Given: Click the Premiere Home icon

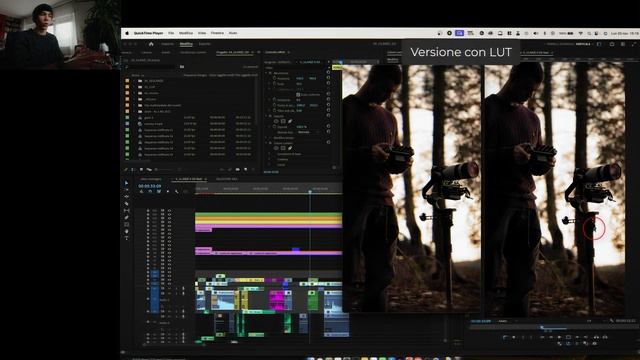Looking at the screenshot, I should 151,44.
